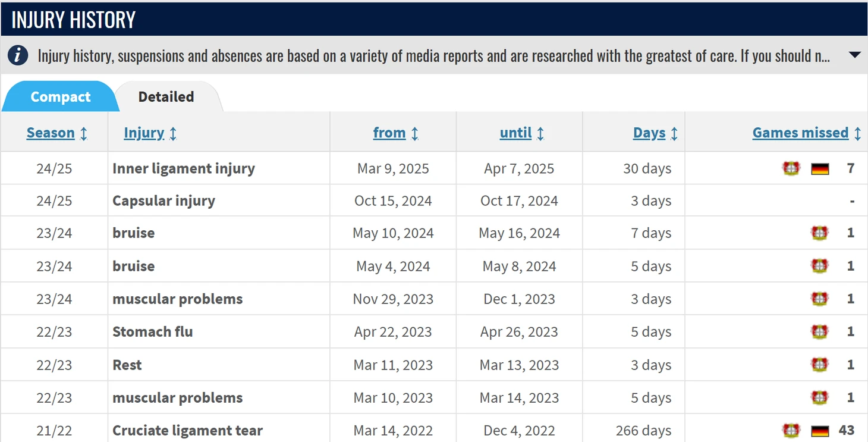The width and height of the screenshot is (868, 442).
Task: Click Germany flag in Cruciate ligament tear row
Action: click(820, 430)
